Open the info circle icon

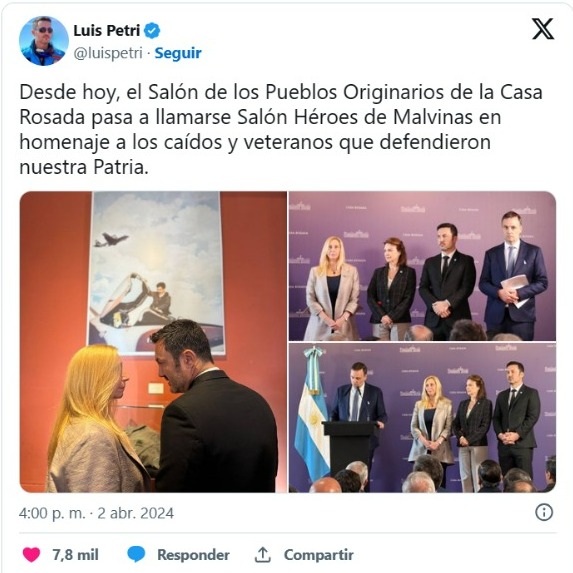coord(544,512)
